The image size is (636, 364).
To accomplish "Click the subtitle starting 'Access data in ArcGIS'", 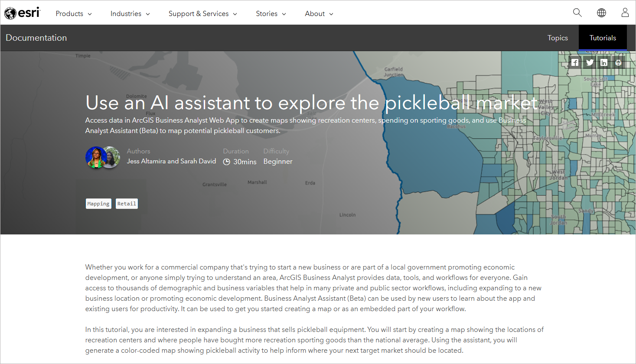I will [x=306, y=125].
